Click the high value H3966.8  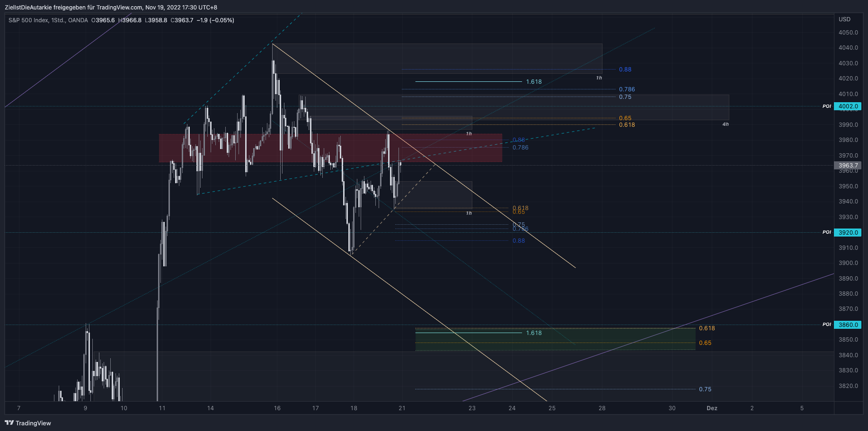point(130,20)
